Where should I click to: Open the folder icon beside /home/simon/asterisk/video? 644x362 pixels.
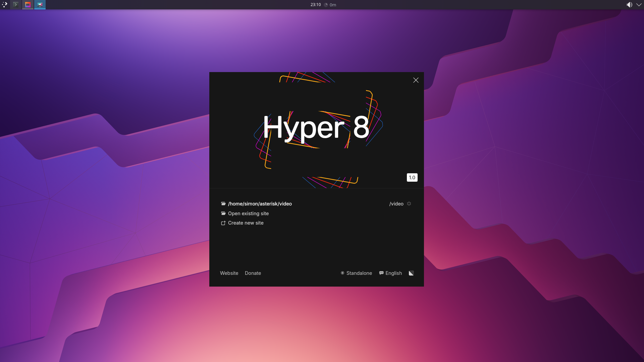click(223, 203)
